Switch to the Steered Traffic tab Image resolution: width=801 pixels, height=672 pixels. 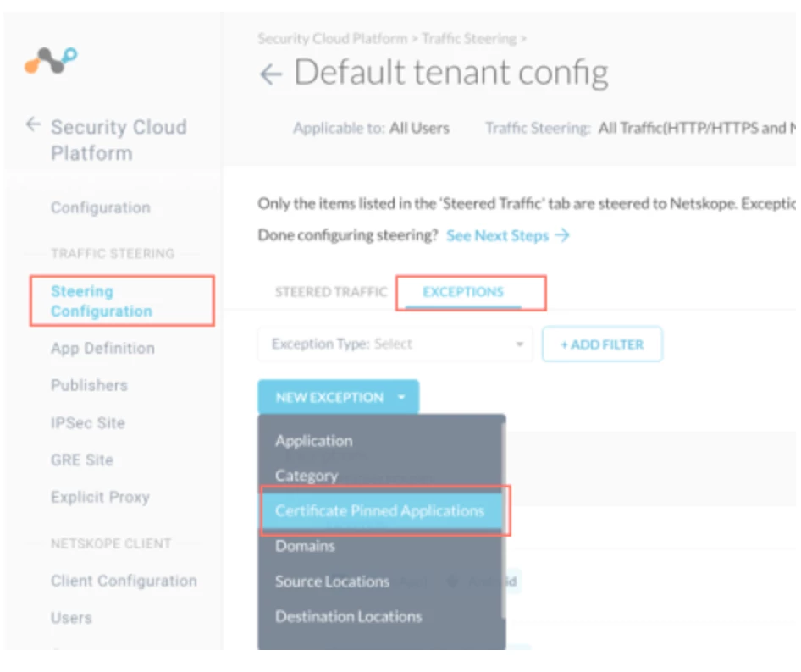click(x=331, y=292)
